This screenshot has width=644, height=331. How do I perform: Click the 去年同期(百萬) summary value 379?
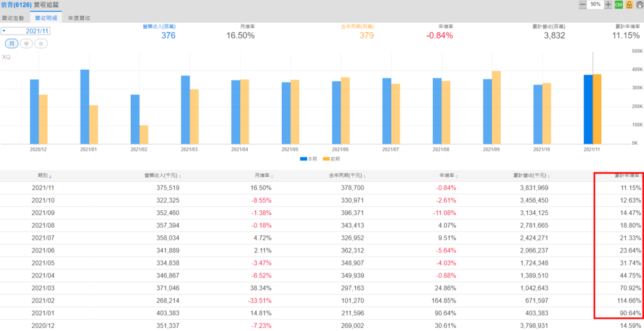(x=367, y=35)
